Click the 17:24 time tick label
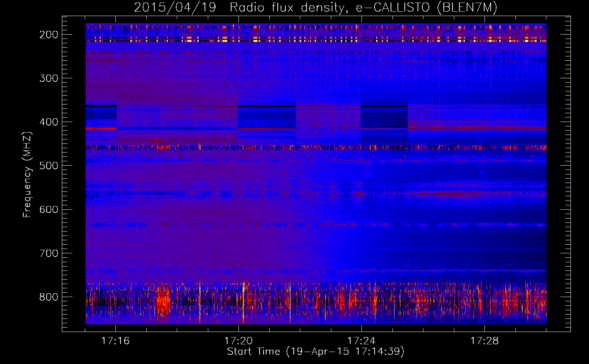The width and height of the screenshot is (589, 364). click(x=361, y=341)
